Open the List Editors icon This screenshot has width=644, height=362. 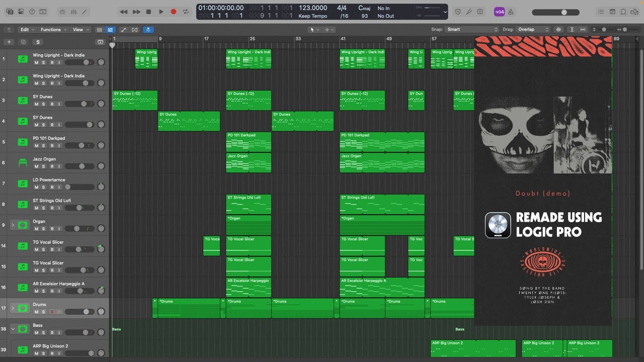click(601, 12)
